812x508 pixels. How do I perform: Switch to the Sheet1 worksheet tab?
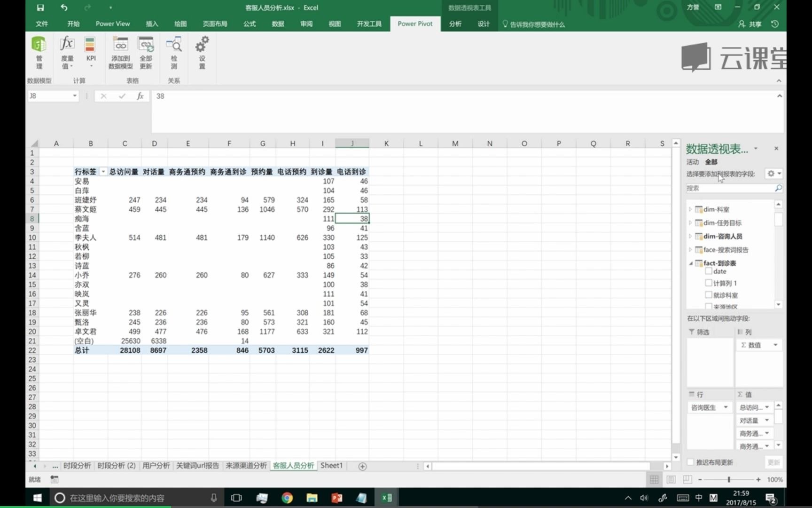pos(331,465)
